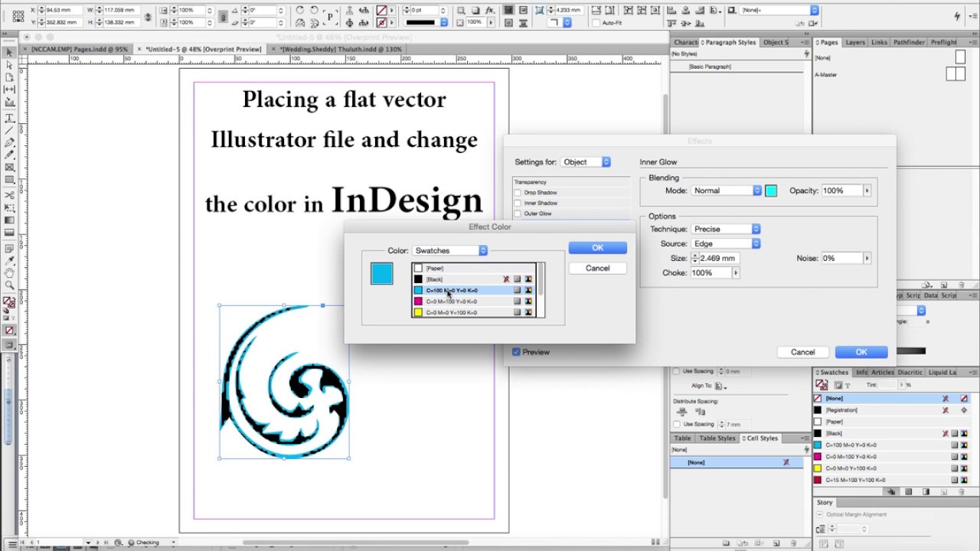Select the C=100 M=0 Y=0 K=0 cyan swatch
The height and width of the screenshot is (551, 980).
[x=459, y=290]
